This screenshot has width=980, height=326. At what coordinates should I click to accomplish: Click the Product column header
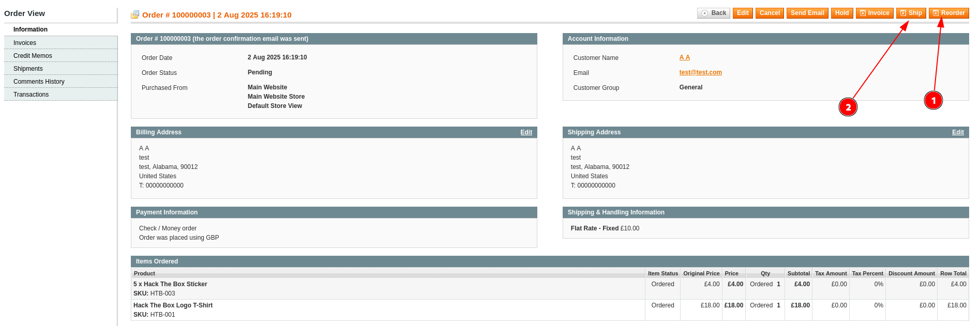click(144, 273)
